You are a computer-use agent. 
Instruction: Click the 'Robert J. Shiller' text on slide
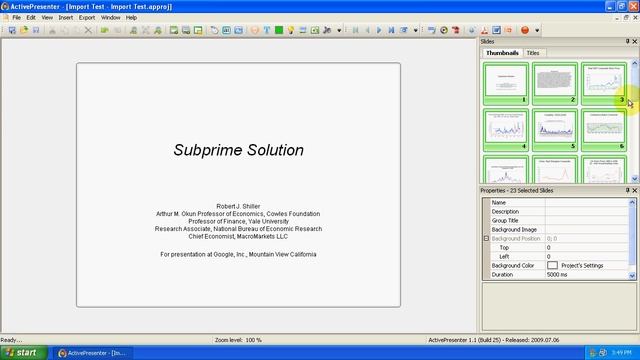point(238,206)
